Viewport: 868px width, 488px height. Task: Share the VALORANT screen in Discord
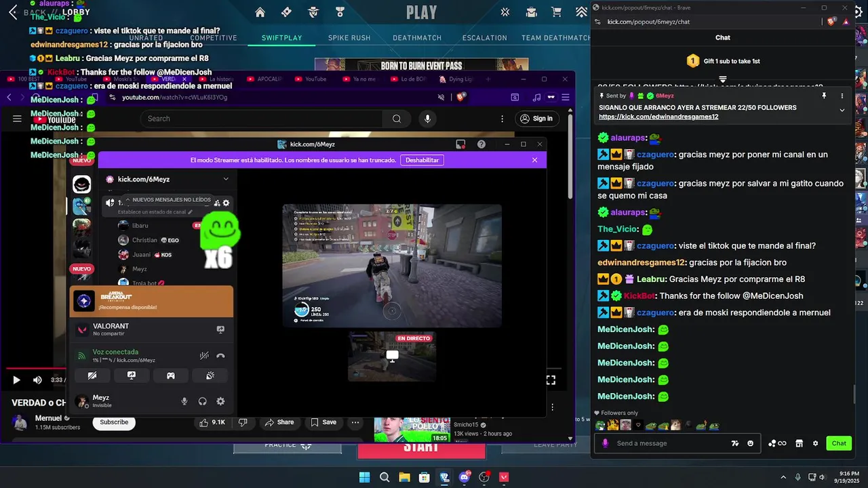pos(220,329)
